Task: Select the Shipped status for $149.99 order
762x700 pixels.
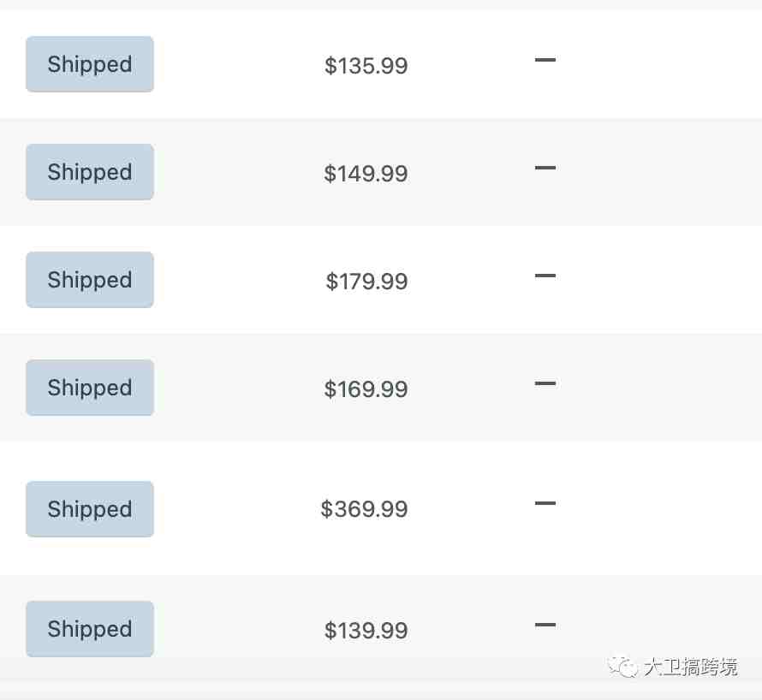Action: [90, 172]
